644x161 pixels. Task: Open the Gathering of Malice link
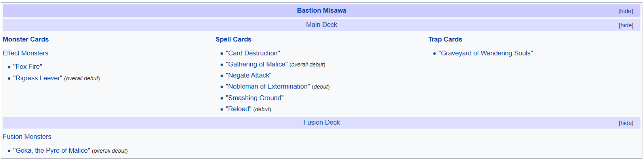pos(257,64)
